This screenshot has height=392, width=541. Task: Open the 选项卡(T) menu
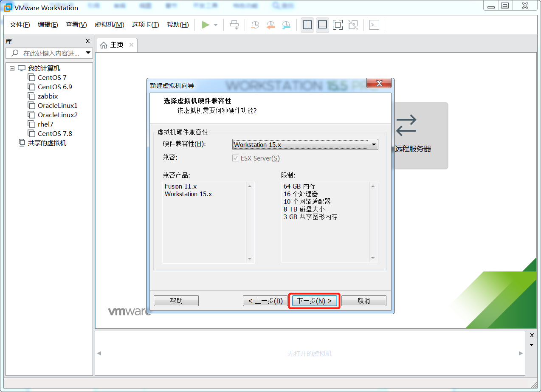tap(145, 25)
